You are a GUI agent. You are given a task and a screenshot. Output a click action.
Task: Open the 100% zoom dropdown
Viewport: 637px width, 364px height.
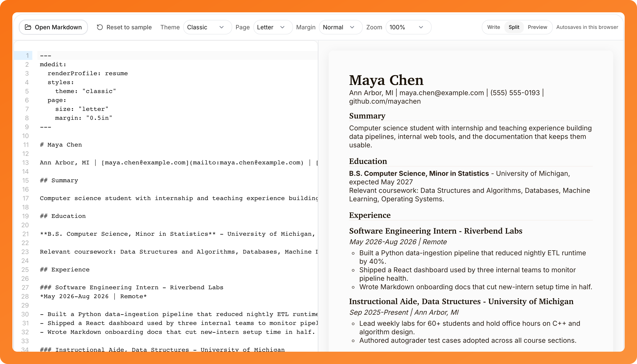tap(408, 27)
